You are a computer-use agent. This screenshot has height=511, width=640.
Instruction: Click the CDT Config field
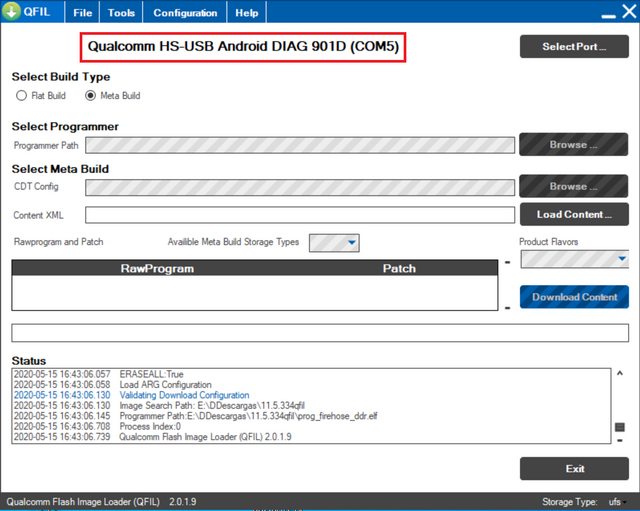pyautogui.click(x=300, y=187)
